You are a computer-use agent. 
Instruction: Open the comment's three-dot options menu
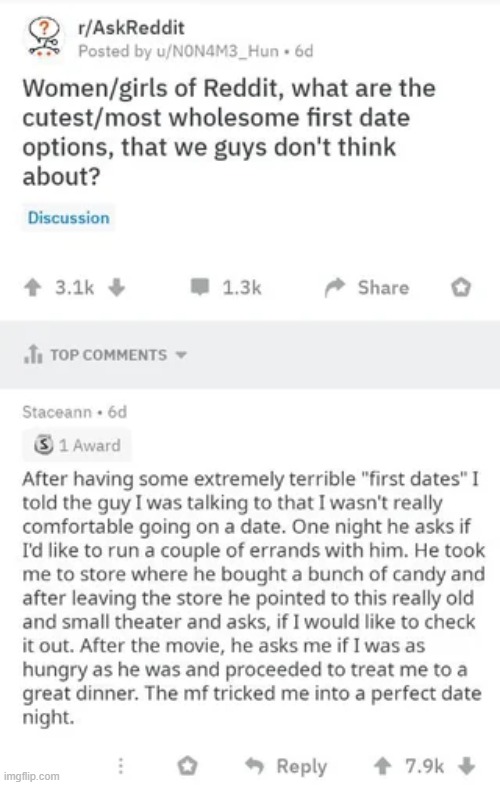pos(121,765)
